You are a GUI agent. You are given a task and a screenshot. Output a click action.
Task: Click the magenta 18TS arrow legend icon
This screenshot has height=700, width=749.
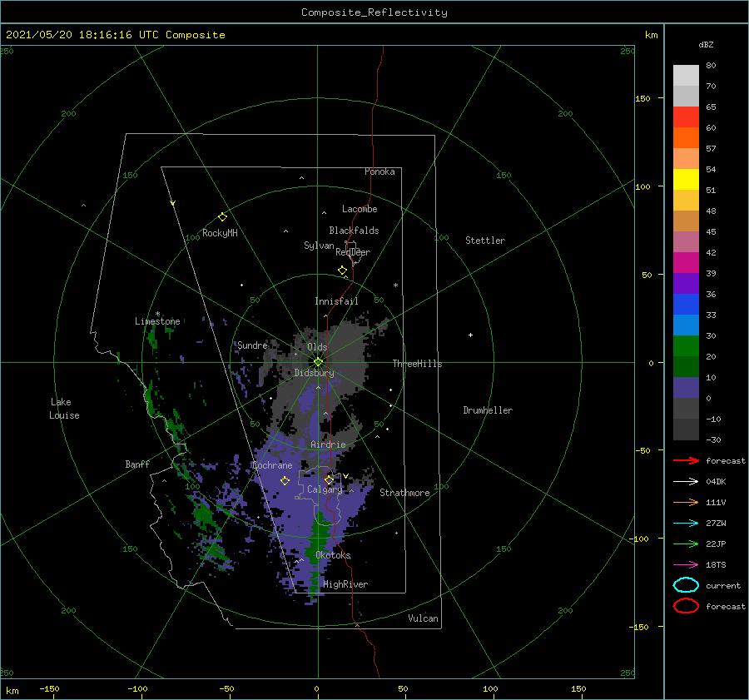point(686,565)
